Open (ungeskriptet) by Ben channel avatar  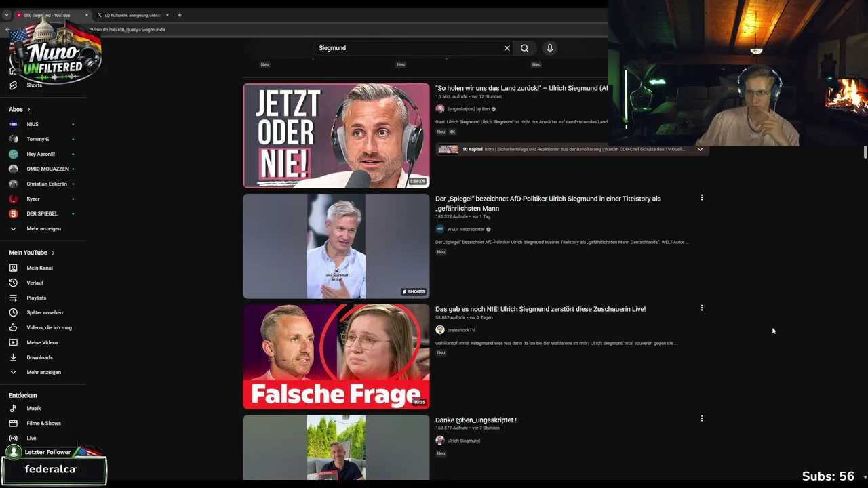click(x=440, y=108)
